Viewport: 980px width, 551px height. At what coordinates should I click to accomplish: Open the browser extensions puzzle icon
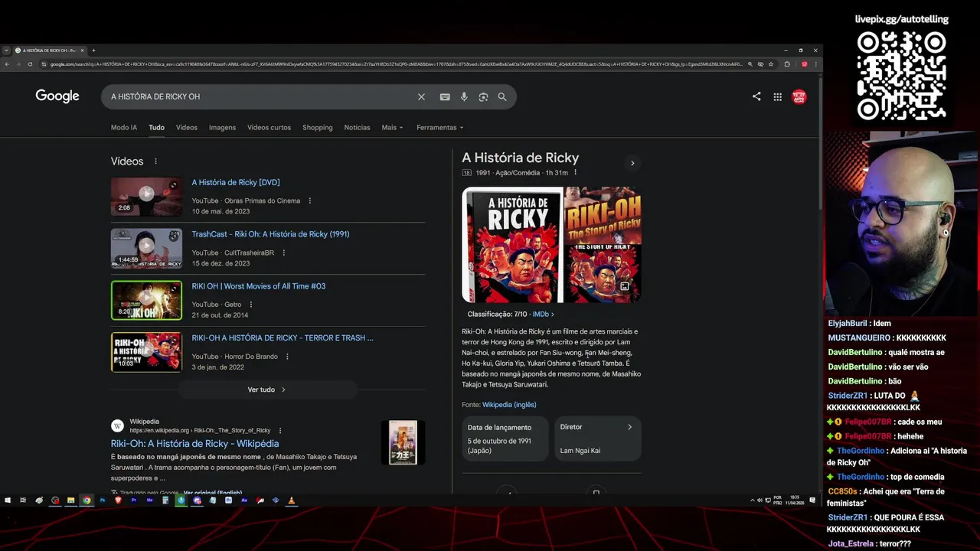click(x=787, y=64)
